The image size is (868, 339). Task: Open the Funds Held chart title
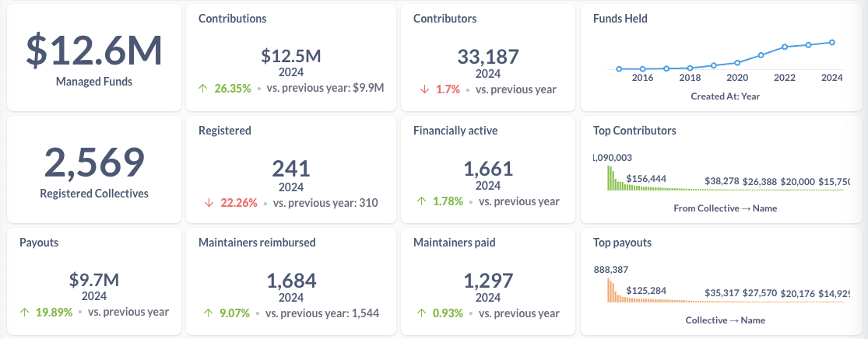click(x=620, y=18)
